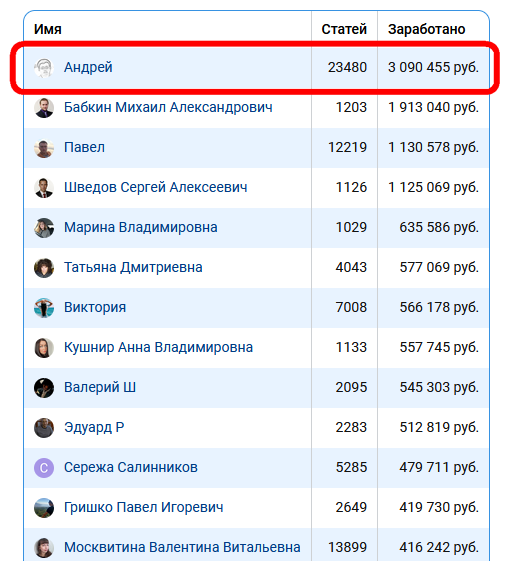Select earnings value 479 711 руб.
Screen dimensions: 508x561
coord(439,467)
